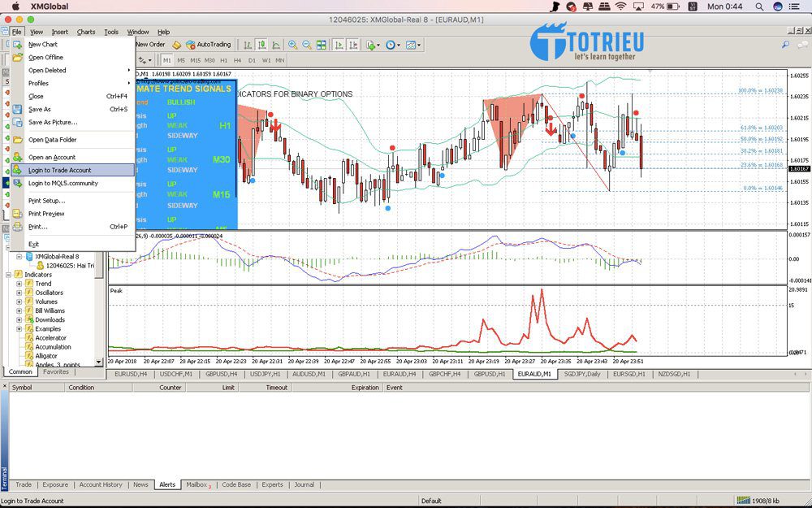Select the M30 timeframe button
The image size is (812, 508).
click(209, 61)
